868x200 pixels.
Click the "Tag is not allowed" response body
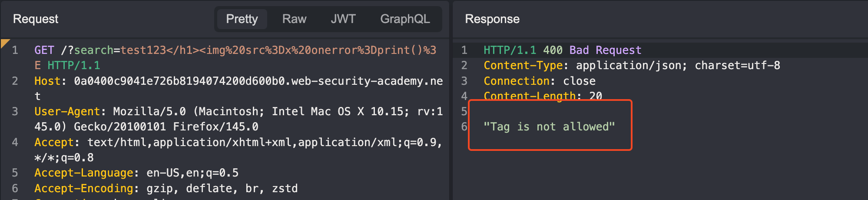pos(549,127)
